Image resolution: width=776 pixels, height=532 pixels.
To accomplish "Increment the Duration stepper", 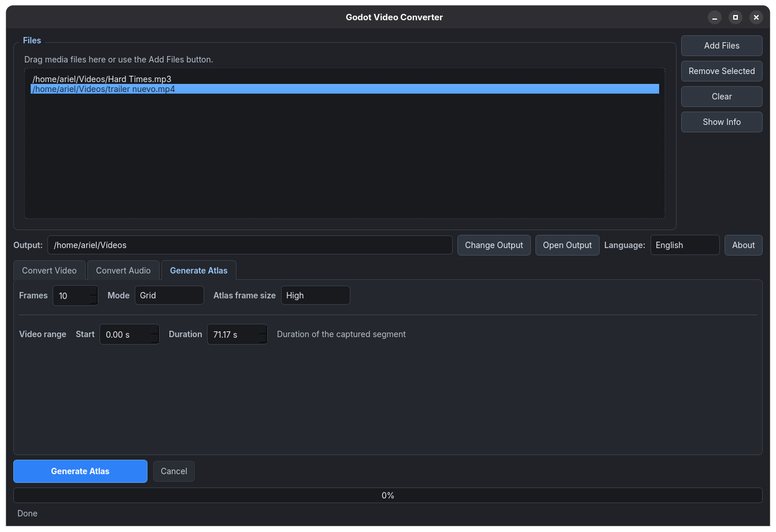I will coord(263,330).
